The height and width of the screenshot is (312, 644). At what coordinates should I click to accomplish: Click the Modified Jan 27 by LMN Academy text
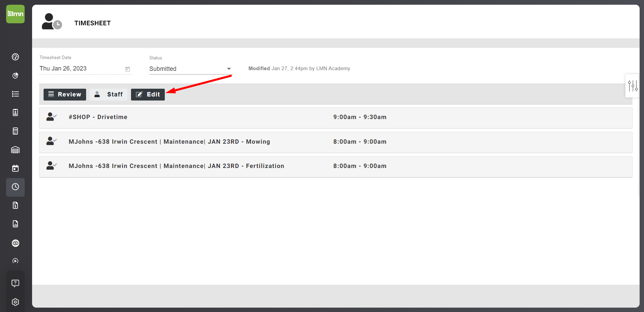pos(299,68)
